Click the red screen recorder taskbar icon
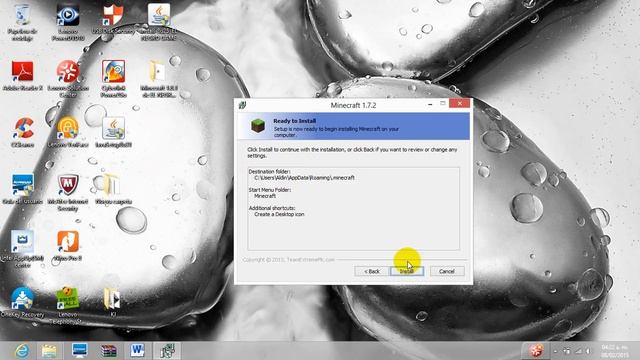 pyautogui.click(x=536, y=350)
